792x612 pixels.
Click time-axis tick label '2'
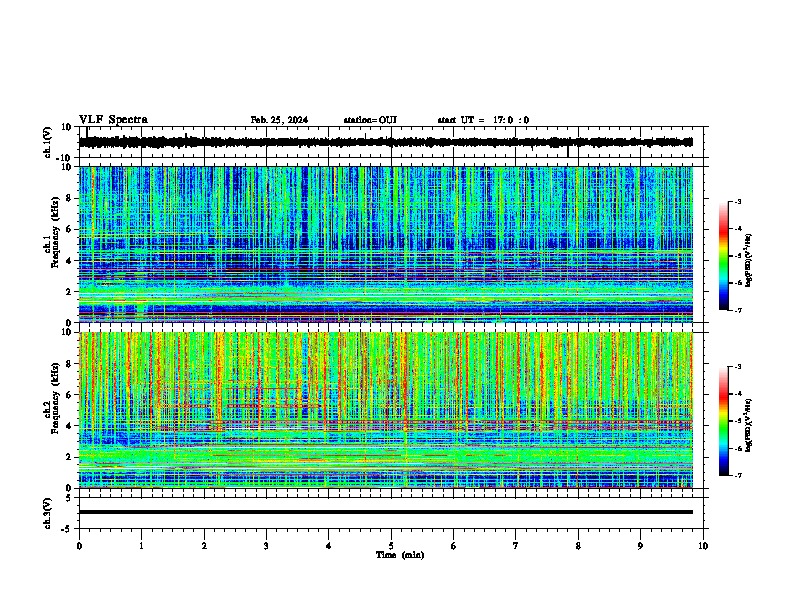pyautogui.click(x=204, y=546)
